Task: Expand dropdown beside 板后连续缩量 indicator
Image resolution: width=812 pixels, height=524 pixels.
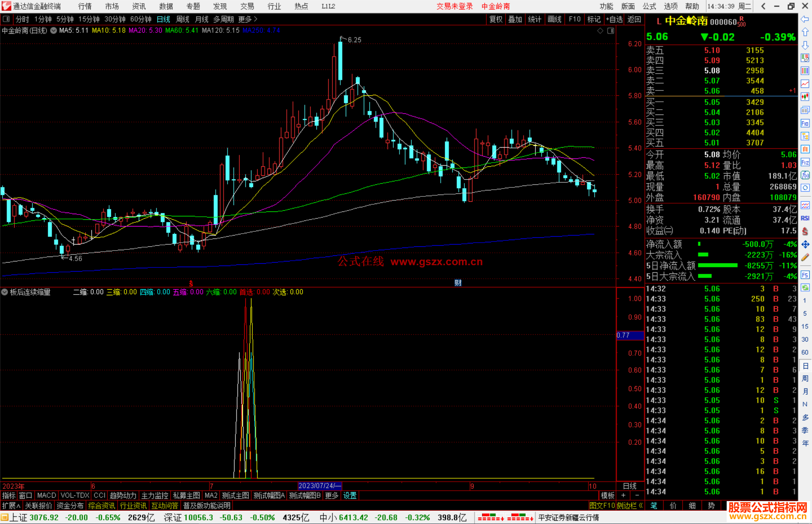Action: tap(5, 292)
